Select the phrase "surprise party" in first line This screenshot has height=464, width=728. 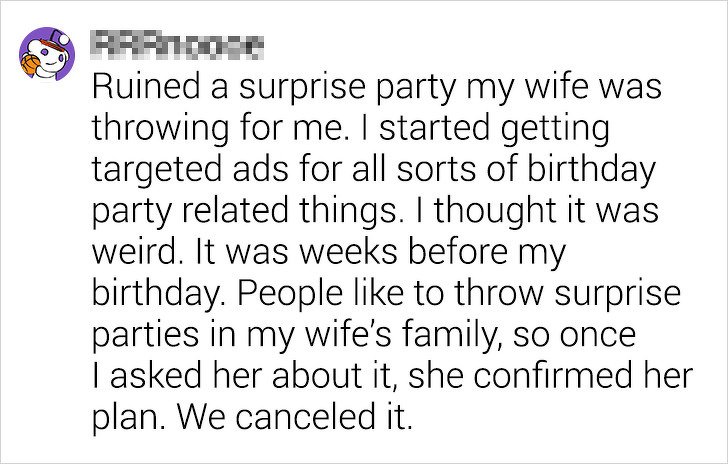pos(348,88)
